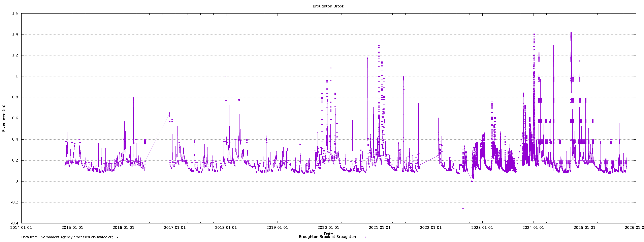Click the -0.4 y-axis tick label
The width and height of the screenshot is (644, 242).
click(x=14, y=223)
